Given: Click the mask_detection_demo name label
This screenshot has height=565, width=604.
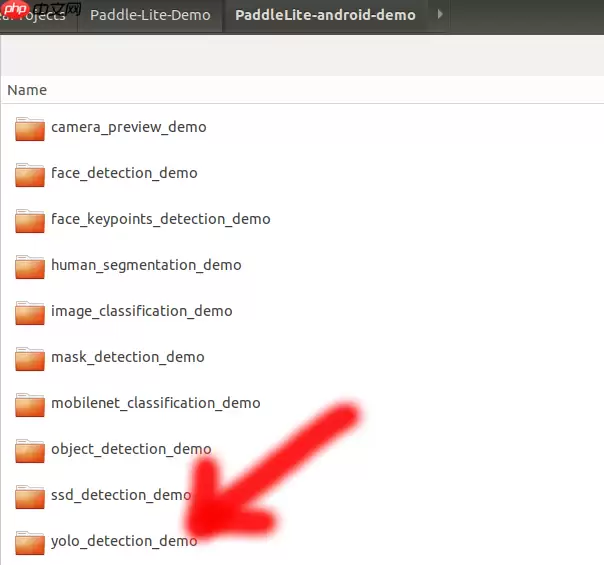Looking at the screenshot, I should tap(127, 357).
